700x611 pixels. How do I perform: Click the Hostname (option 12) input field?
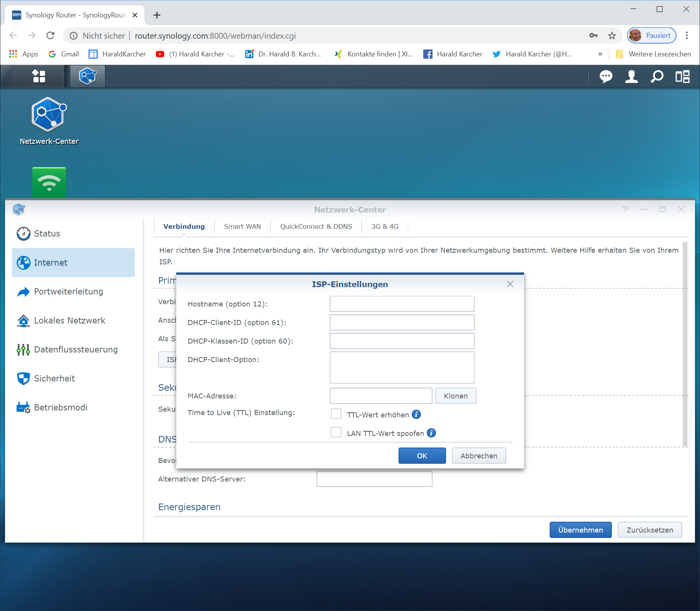click(402, 304)
